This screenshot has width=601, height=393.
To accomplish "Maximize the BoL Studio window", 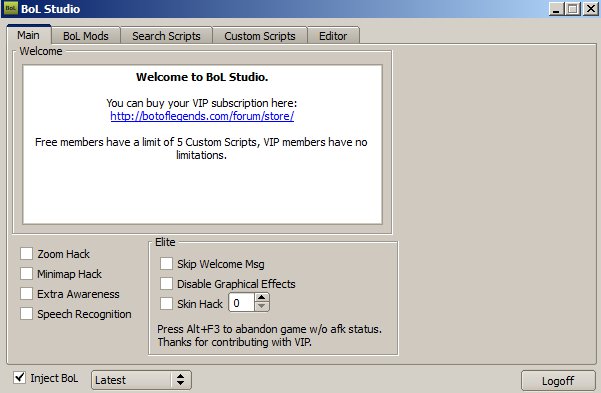I will pyautogui.click(x=573, y=9).
